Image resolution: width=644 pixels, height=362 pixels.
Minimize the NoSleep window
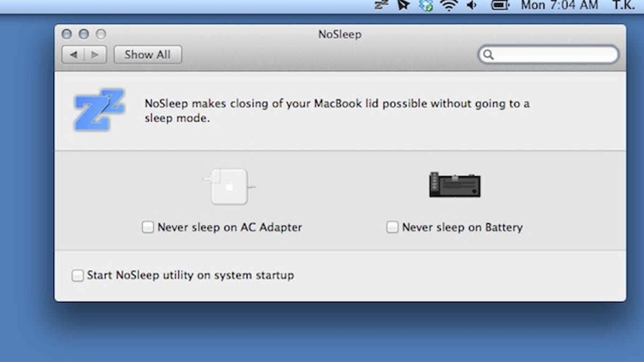tap(84, 34)
